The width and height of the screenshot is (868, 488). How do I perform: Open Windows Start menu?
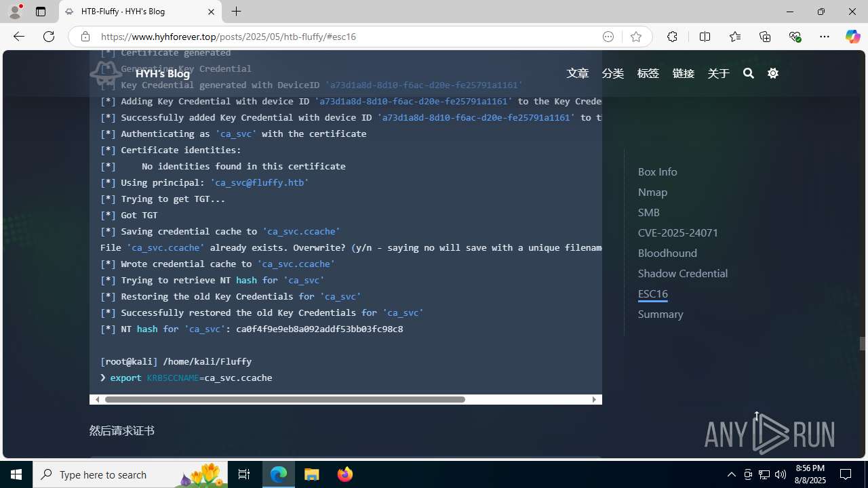16,474
